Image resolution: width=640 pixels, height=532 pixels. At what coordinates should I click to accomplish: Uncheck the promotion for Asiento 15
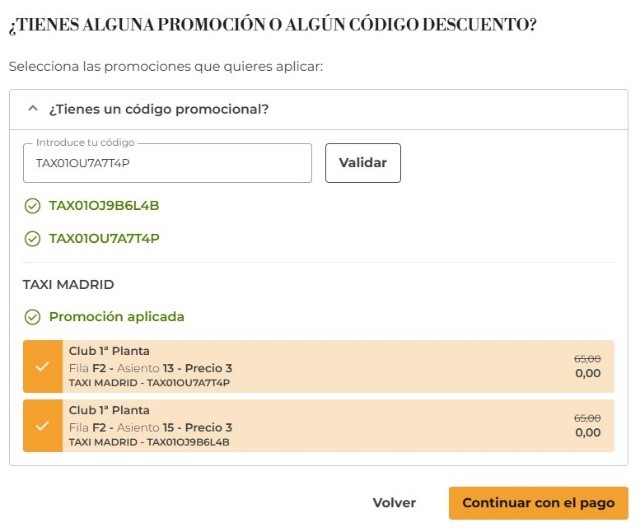pyautogui.click(x=42, y=425)
